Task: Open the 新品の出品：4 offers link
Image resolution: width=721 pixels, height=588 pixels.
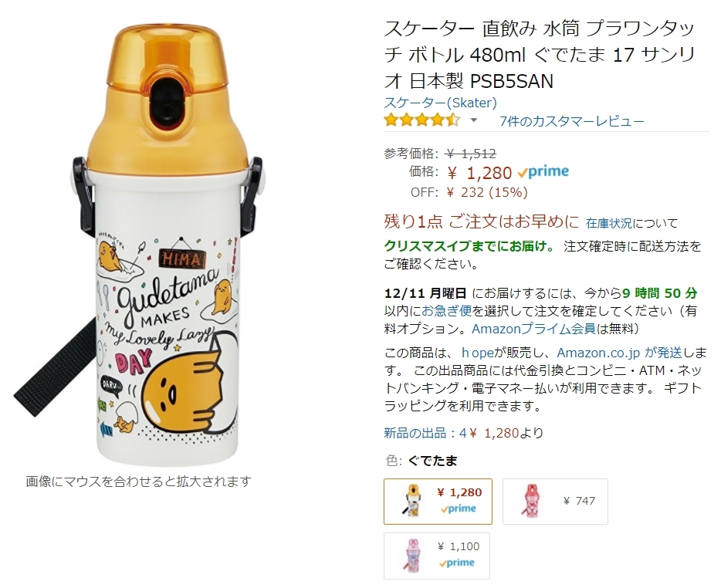Action: pyautogui.click(x=426, y=433)
